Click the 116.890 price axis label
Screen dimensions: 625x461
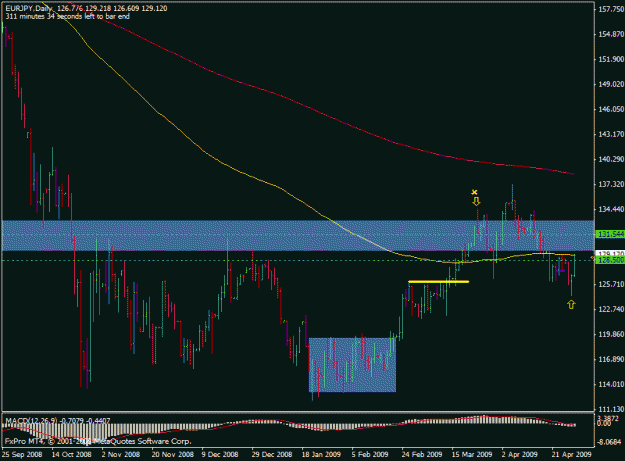click(x=611, y=359)
